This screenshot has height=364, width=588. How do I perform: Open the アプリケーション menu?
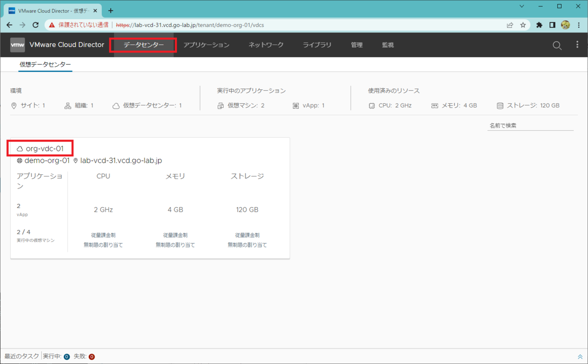pos(206,45)
